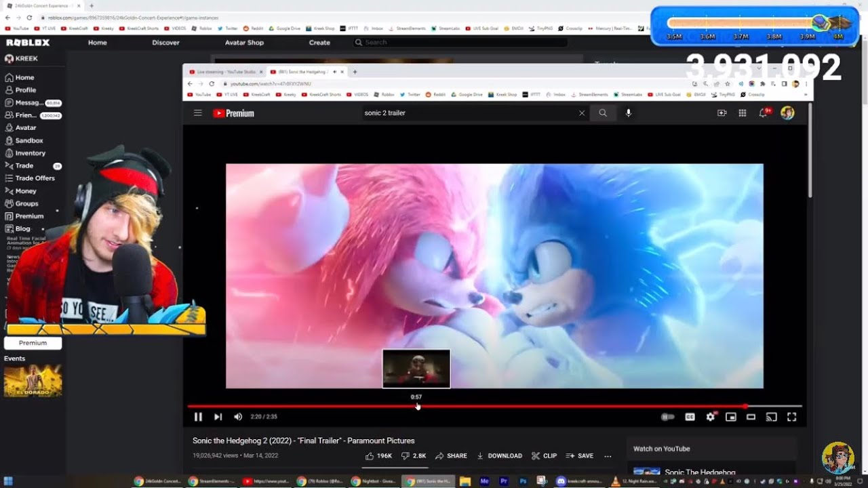This screenshot has height=488, width=868.
Task: Open Sonic The Hedgehog channel thumbnail
Action: coord(646,471)
